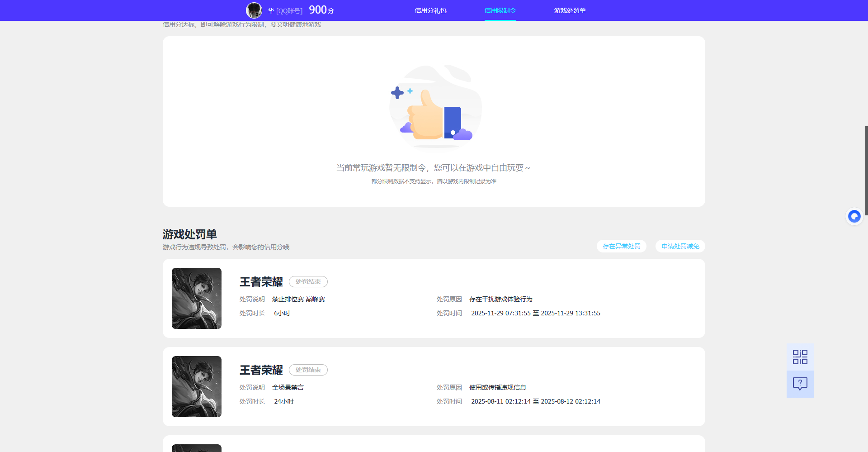Click the partially visible third penalty thumbnail

(x=197, y=448)
